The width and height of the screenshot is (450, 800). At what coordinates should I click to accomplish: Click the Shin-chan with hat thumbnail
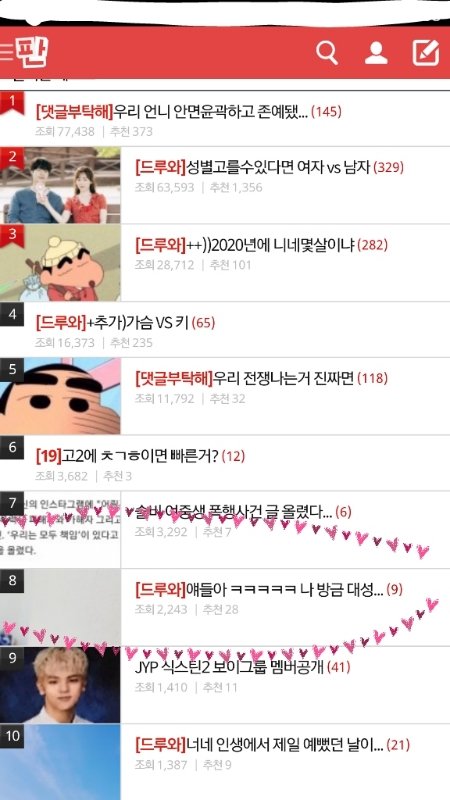click(60, 263)
